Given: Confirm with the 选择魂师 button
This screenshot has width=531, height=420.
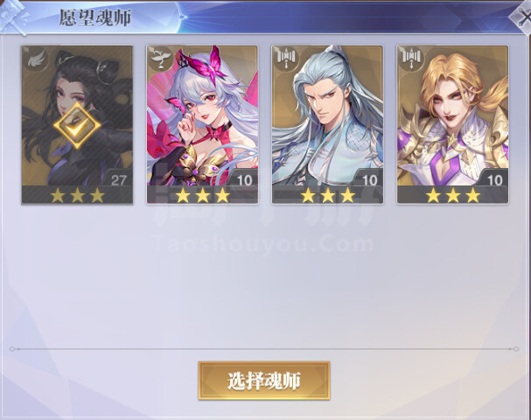Looking at the screenshot, I should pos(264,381).
